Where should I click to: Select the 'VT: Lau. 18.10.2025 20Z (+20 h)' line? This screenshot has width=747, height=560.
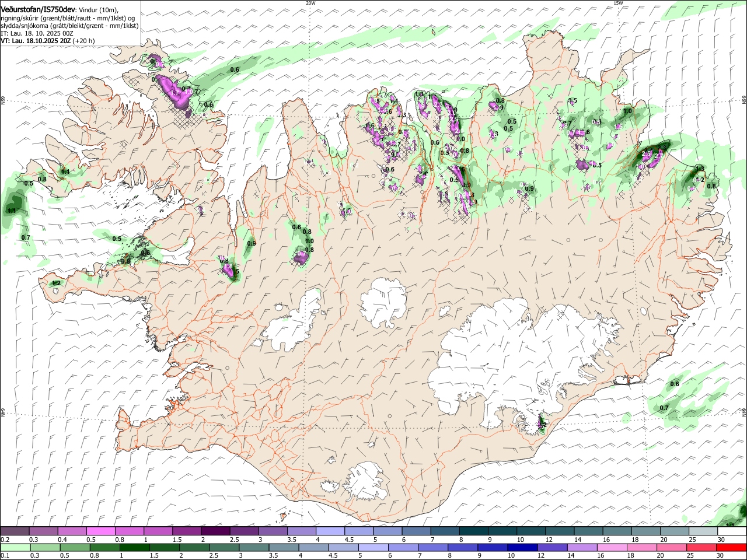[48, 41]
